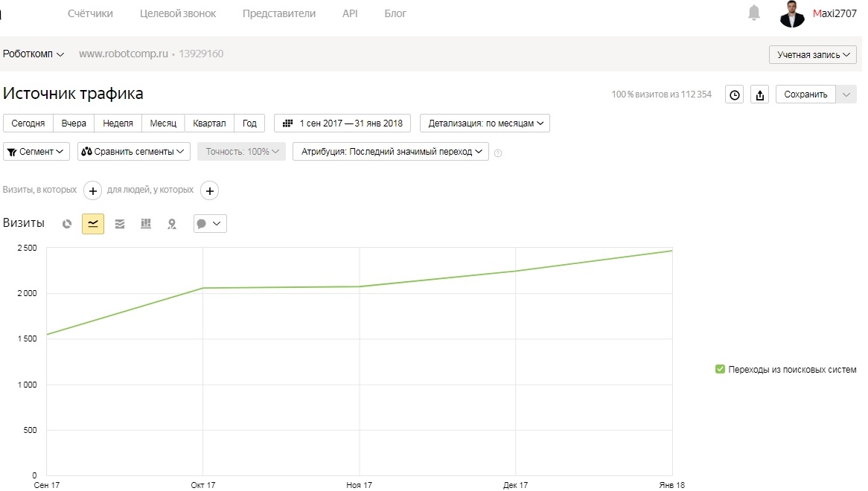Open the report history clock icon
The image size is (868, 491).
(734, 94)
